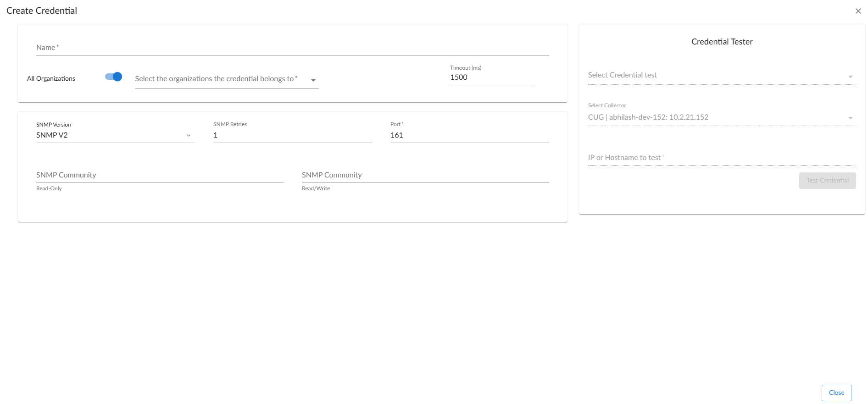Click the All Organizations label
Viewport: 868px width, 404px height.
coord(51,78)
